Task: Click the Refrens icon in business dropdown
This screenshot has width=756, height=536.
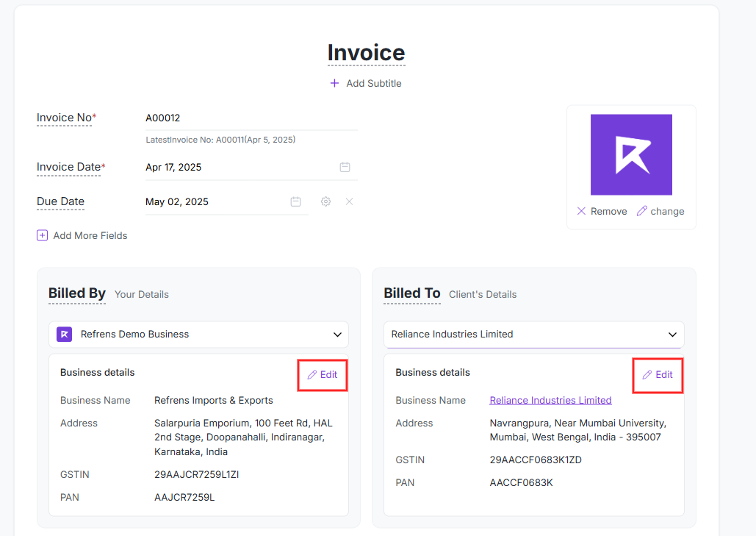Action: click(65, 335)
